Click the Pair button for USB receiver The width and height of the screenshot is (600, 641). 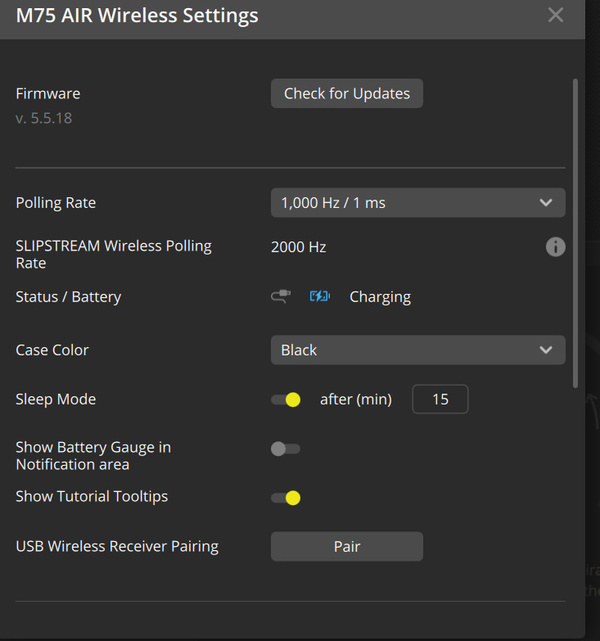(347, 547)
